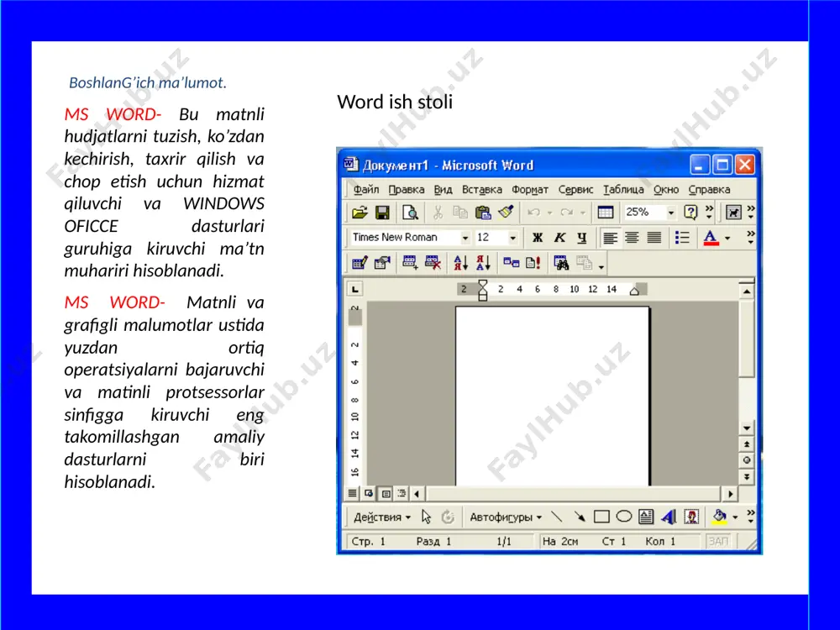Select the Line drawing tool
The height and width of the screenshot is (630, 840).
click(x=557, y=517)
